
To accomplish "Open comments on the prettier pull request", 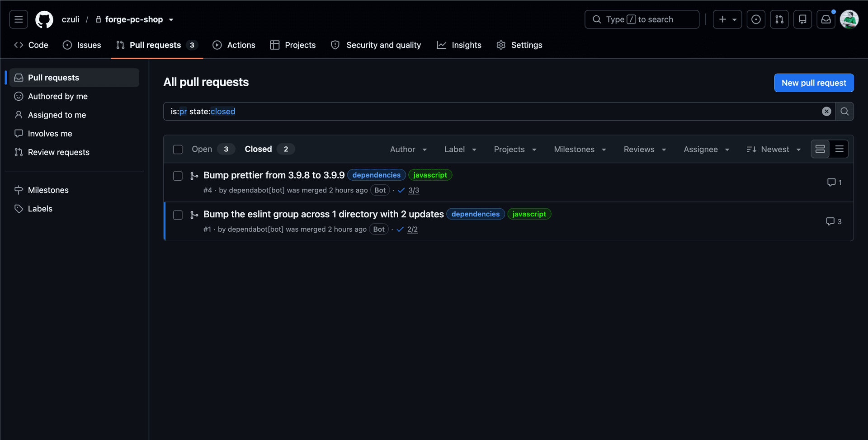I will (834, 183).
